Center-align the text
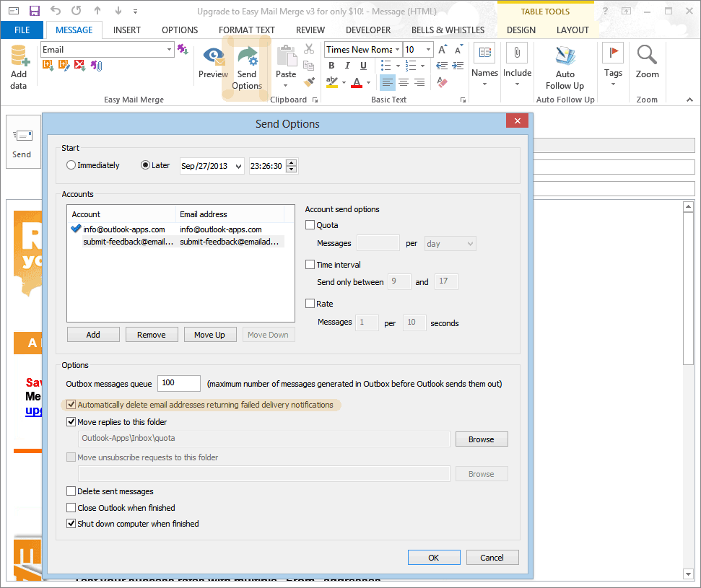 pyautogui.click(x=404, y=82)
